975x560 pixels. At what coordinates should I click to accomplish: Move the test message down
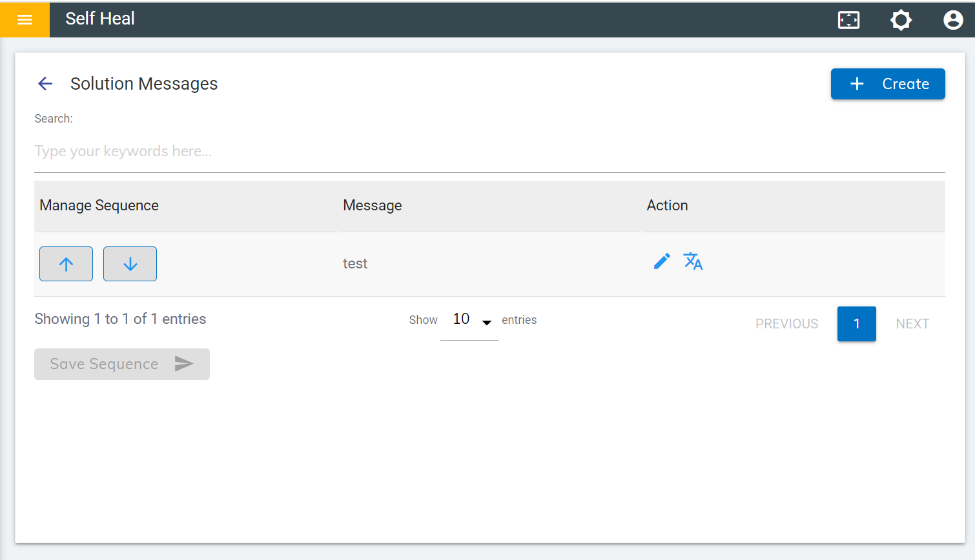(130, 264)
